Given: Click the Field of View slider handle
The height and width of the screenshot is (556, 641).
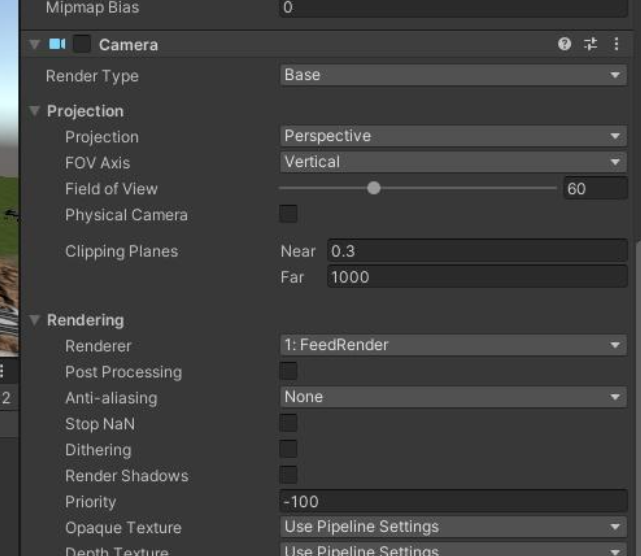Looking at the screenshot, I should point(374,188).
